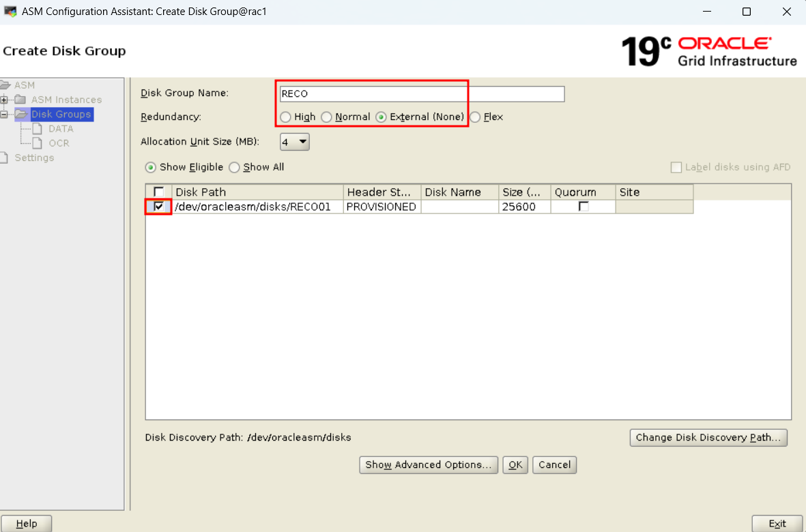The width and height of the screenshot is (806, 532).
Task: Cancel the Create Disk Group dialog
Action: pos(555,464)
